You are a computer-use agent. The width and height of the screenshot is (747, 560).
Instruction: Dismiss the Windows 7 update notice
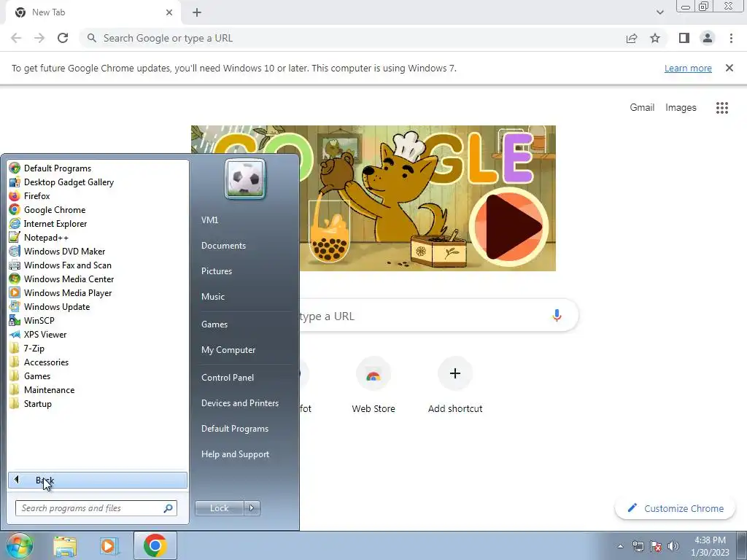pos(729,68)
